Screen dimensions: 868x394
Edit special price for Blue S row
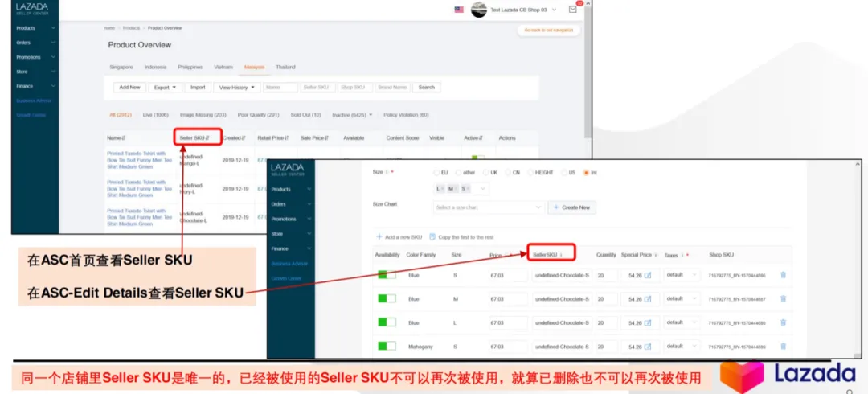point(648,276)
